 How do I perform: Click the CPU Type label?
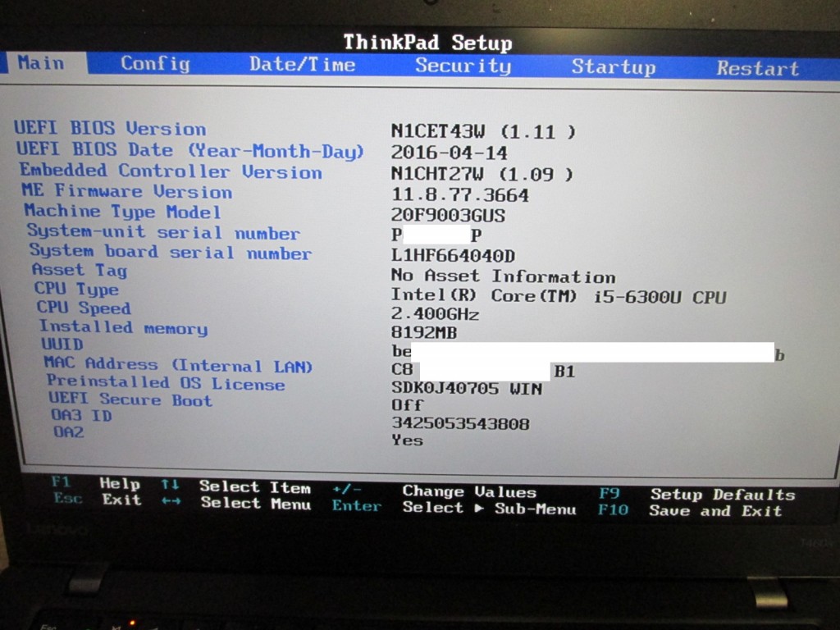(76, 290)
